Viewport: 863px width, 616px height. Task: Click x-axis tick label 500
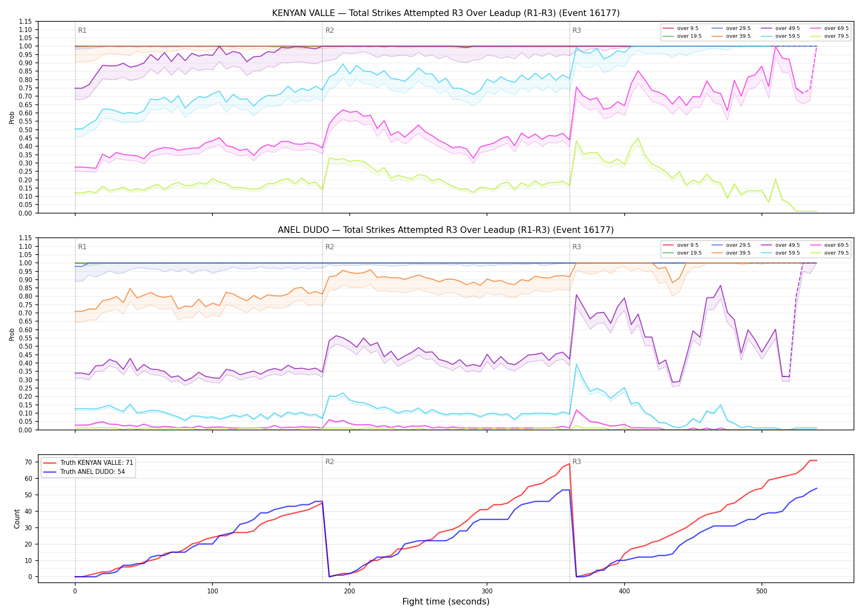[762, 591]
